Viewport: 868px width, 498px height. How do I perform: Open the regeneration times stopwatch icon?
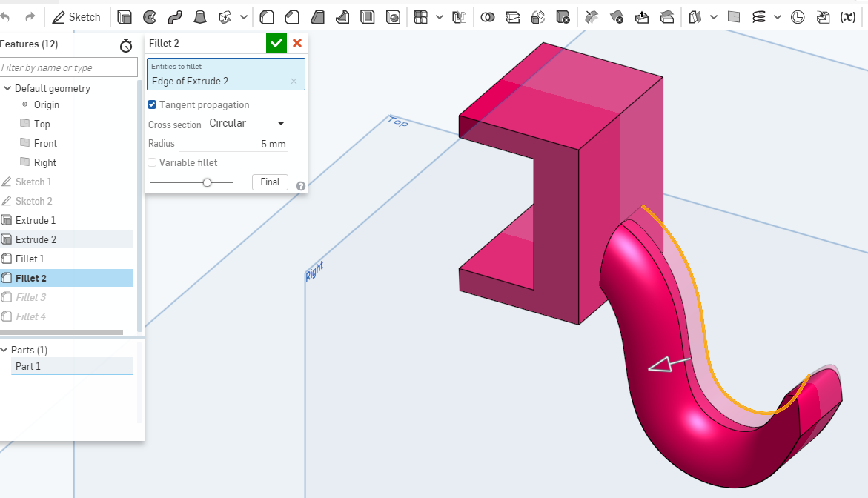[x=126, y=46]
